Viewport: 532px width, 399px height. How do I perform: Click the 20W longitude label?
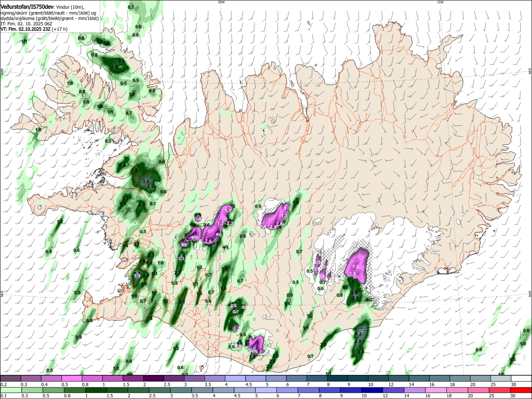(x=221, y=2)
